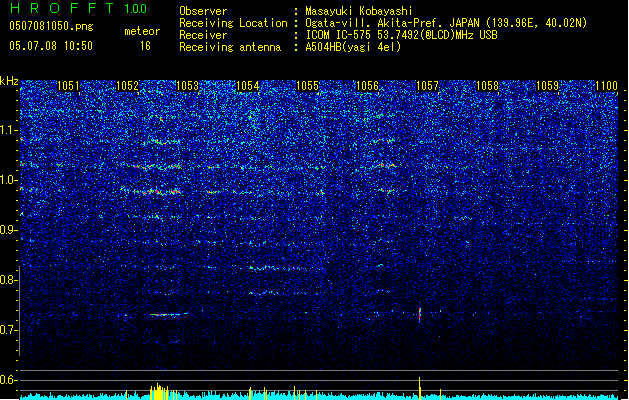
Task: Click the 1054 time axis marker
Action: [x=248, y=86]
